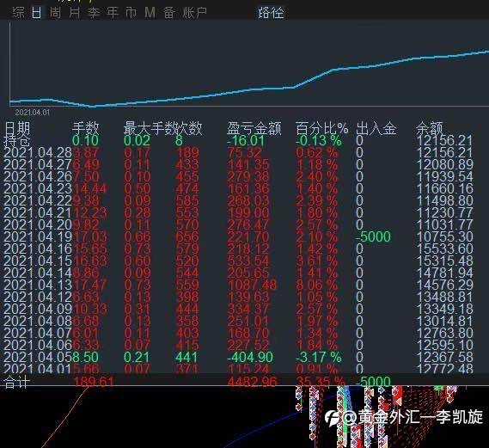Select the 2021.04.05 losing day row date
The image size is (489, 448).
point(38,357)
